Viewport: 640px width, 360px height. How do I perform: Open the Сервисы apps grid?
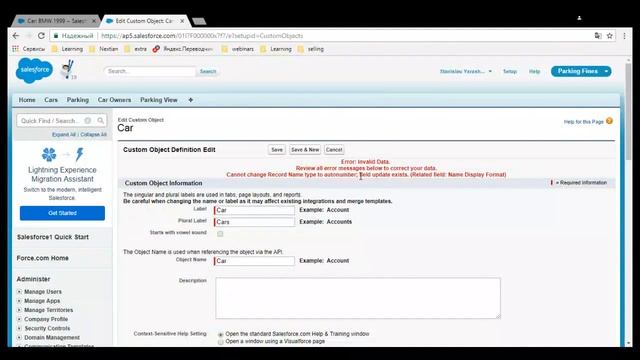click(x=29, y=49)
